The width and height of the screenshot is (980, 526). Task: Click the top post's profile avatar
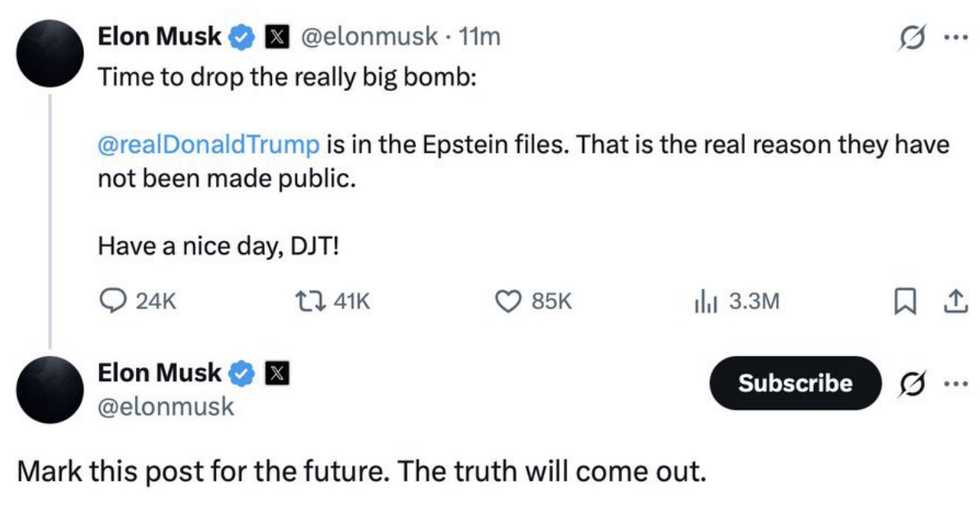tap(50, 53)
